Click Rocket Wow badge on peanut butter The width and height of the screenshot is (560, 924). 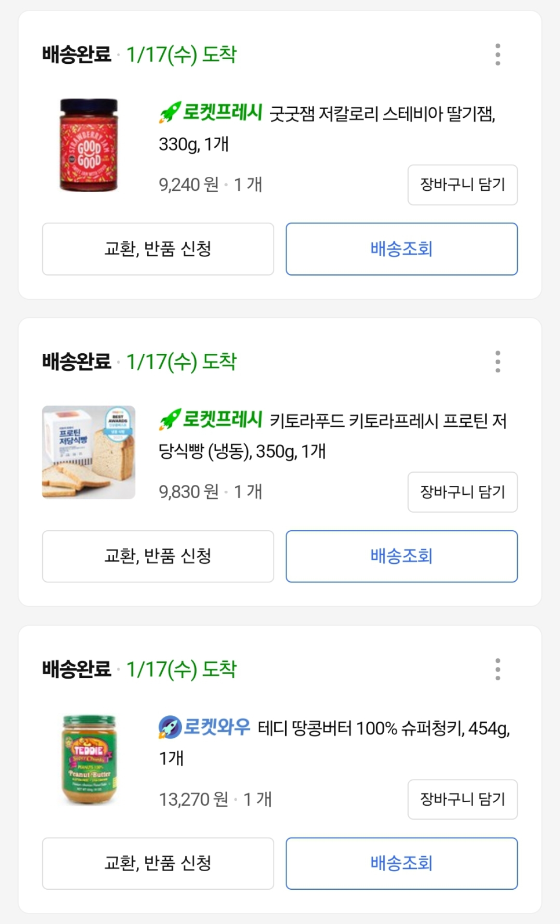(204, 727)
